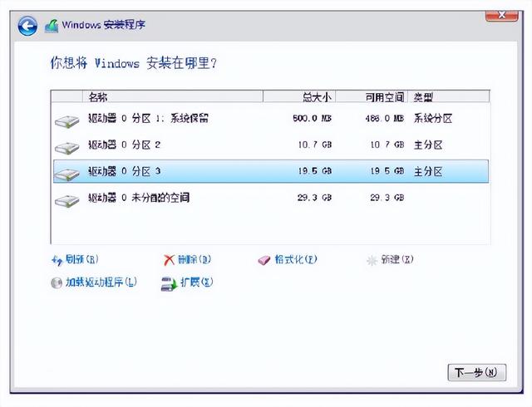Click the 刷新 refresh arrows icon
The image size is (532, 407).
point(57,261)
